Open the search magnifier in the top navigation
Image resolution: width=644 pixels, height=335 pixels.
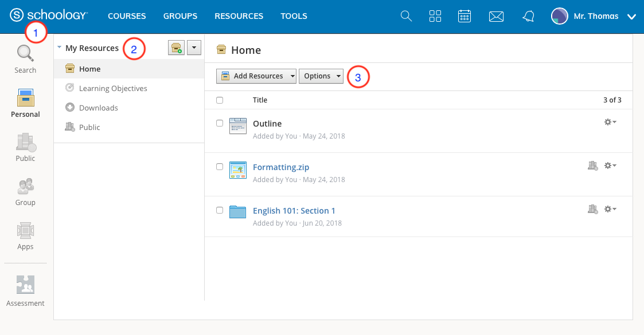[406, 16]
